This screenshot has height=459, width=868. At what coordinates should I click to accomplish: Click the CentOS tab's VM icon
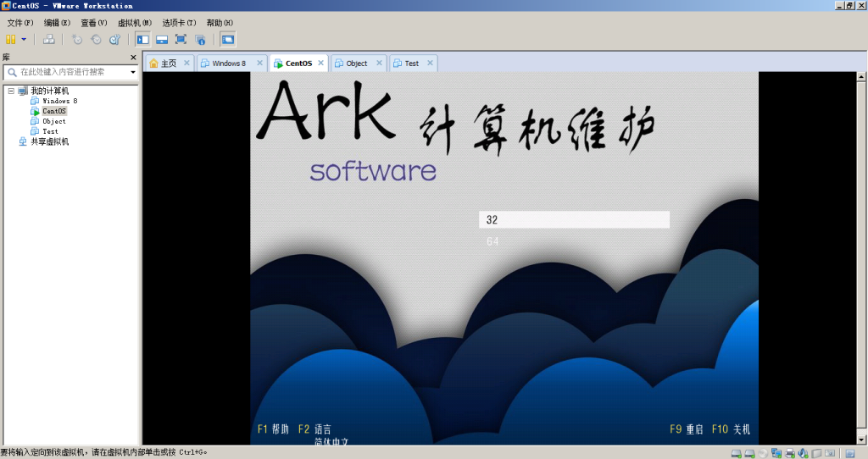[279, 64]
